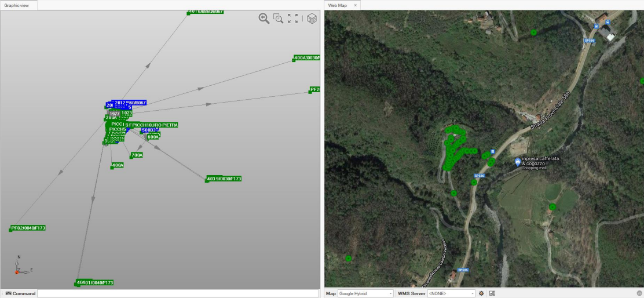The width and height of the screenshot is (644, 298).
Task: Click the 40401/0040/F173 point label
Action: (94, 282)
